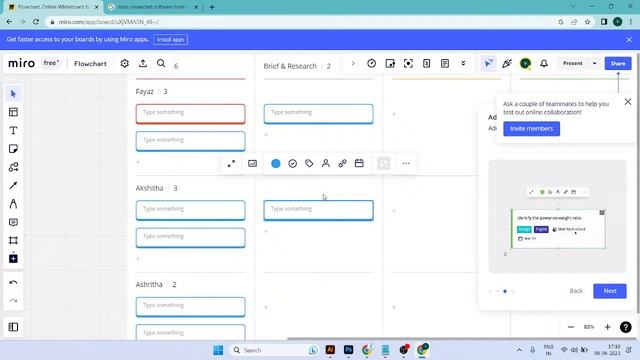Select the Text tool

tap(13, 131)
